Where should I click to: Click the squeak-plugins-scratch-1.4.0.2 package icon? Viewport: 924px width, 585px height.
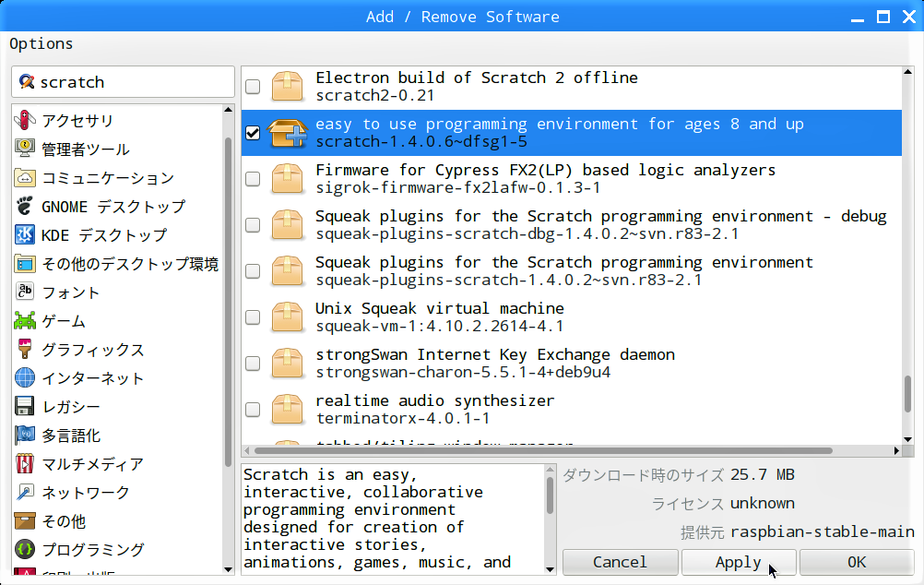coord(287,270)
